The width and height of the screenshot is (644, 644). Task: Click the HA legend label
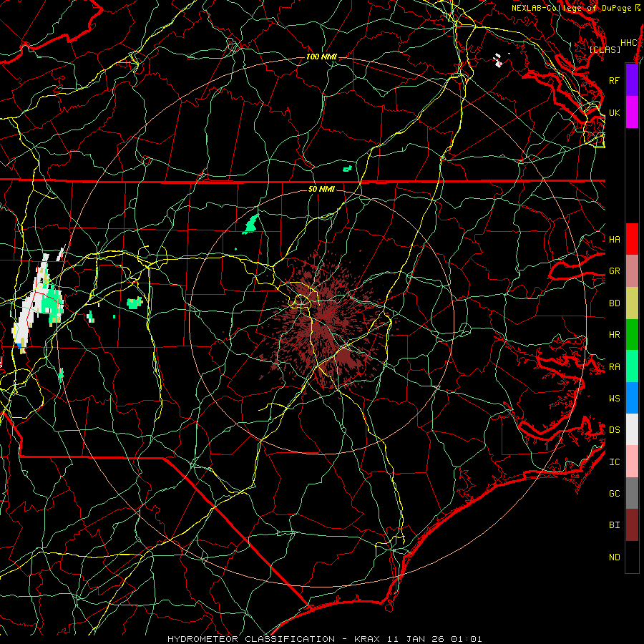614,239
